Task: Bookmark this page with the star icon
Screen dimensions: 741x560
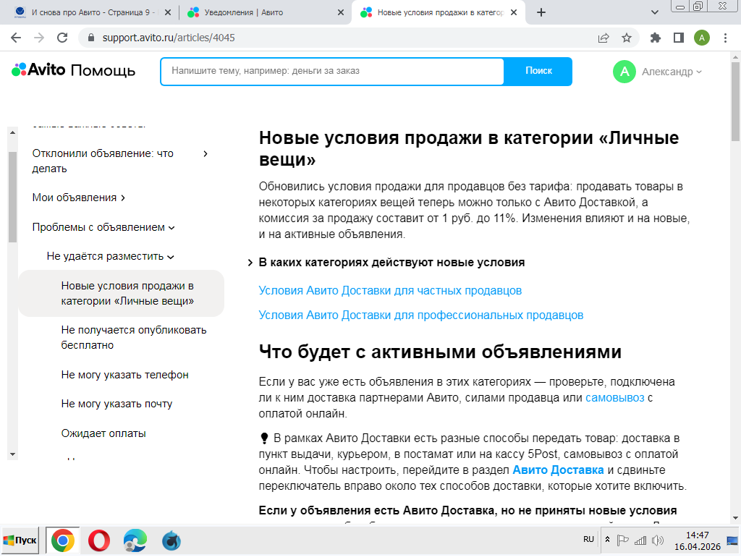Action: click(x=627, y=38)
